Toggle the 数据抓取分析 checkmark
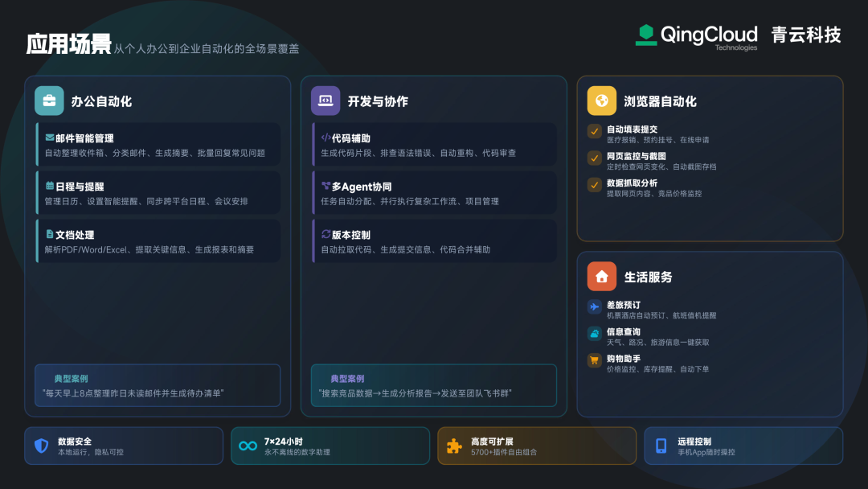The image size is (868, 489). coord(595,185)
